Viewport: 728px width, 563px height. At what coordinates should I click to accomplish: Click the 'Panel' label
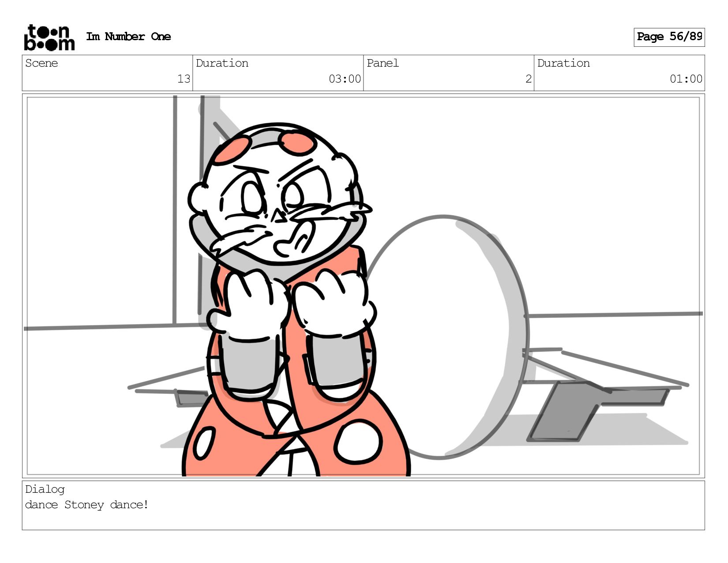coord(383,63)
